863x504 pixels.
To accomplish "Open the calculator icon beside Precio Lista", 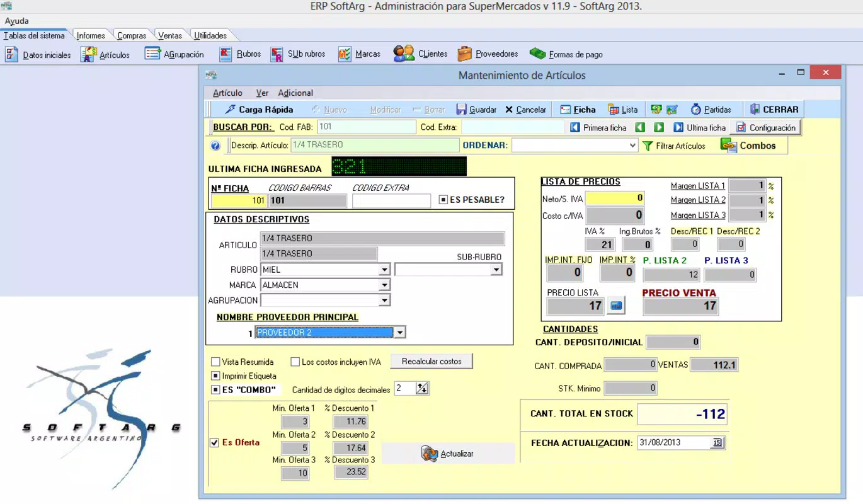I will tap(616, 306).
